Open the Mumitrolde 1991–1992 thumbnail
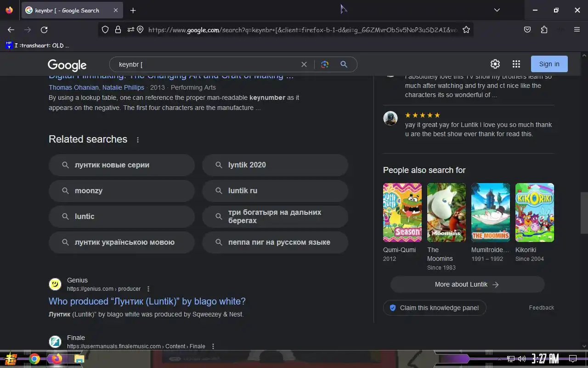 point(491,213)
